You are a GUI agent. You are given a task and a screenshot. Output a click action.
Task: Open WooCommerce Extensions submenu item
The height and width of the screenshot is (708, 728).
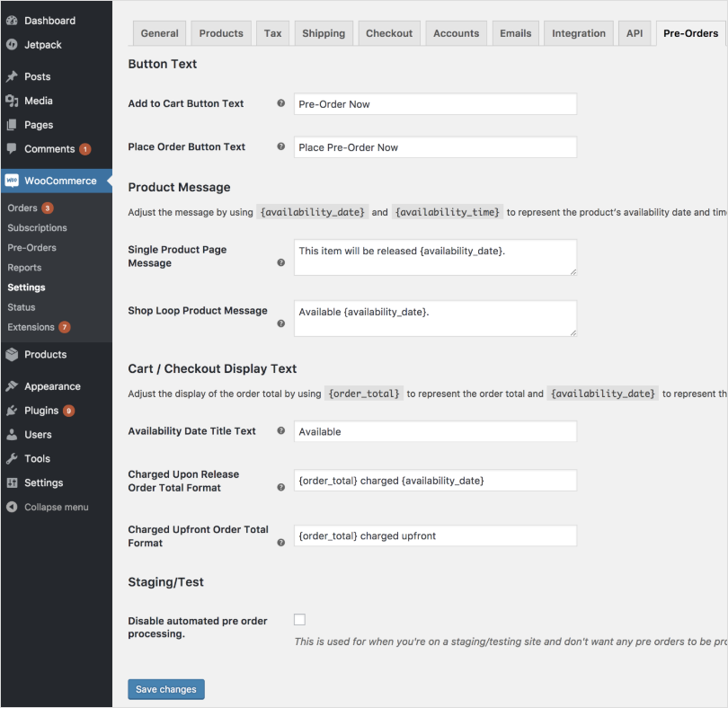click(x=31, y=327)
